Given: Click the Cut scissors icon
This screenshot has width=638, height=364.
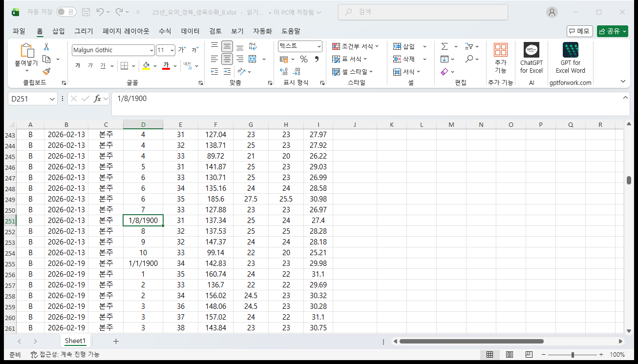Looking at the screenshot, I should (x=46, y=47).
